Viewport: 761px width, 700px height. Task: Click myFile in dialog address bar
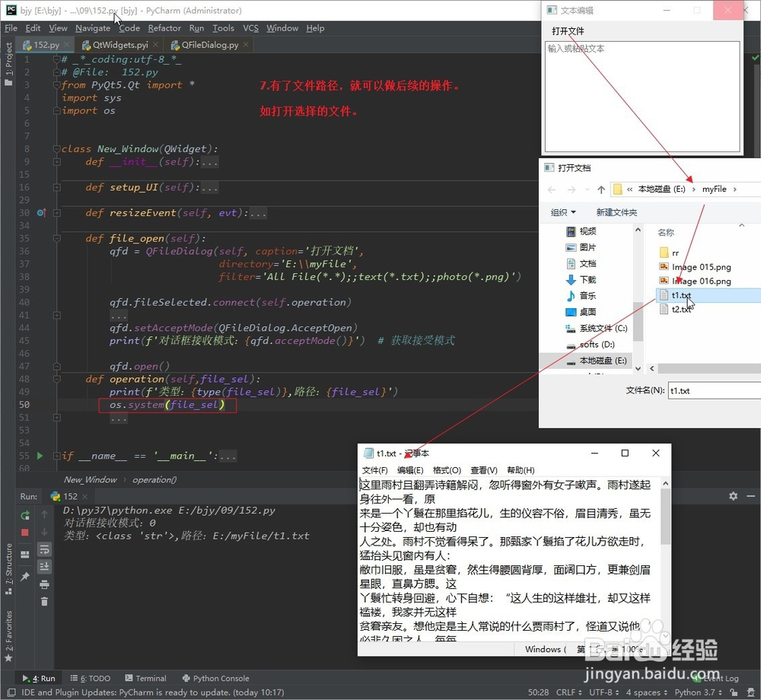point(714,189)
